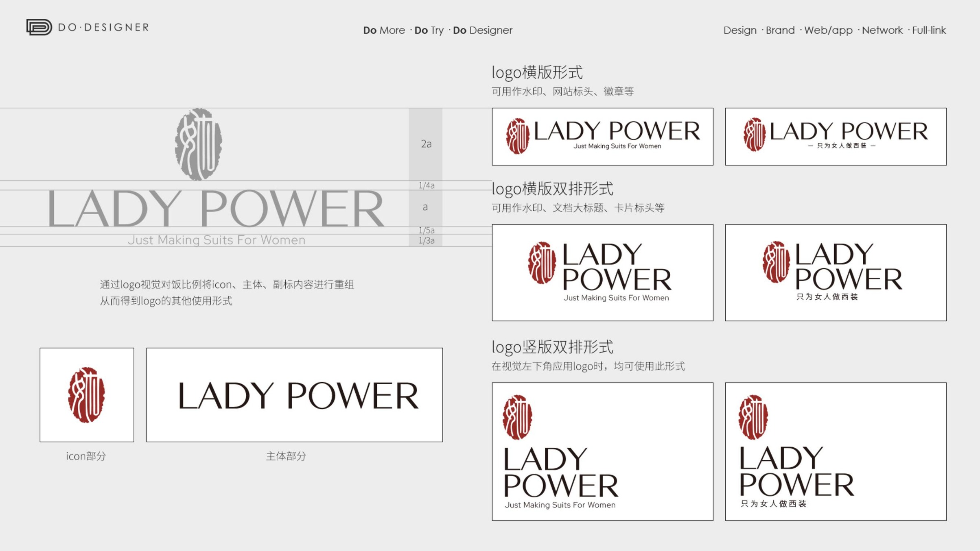
Task: Click the seal icon in vertical English logo
Action: pyautogui.click(x=517, y=417)
